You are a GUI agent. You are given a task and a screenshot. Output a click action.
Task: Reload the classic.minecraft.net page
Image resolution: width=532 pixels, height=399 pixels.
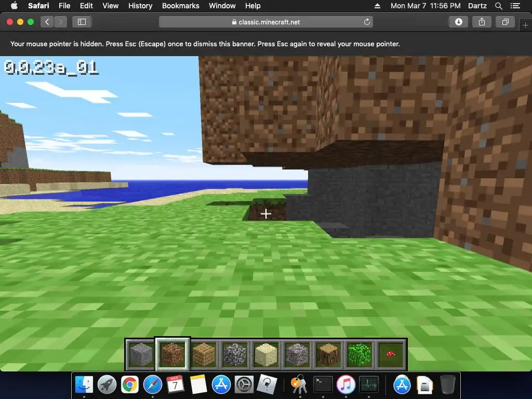[367, 22]
